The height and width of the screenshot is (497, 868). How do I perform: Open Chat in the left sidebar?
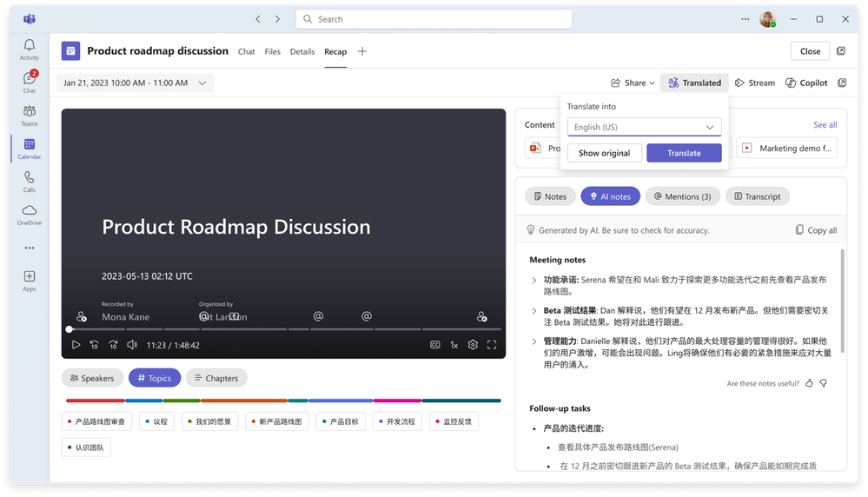tap(30, 82)
